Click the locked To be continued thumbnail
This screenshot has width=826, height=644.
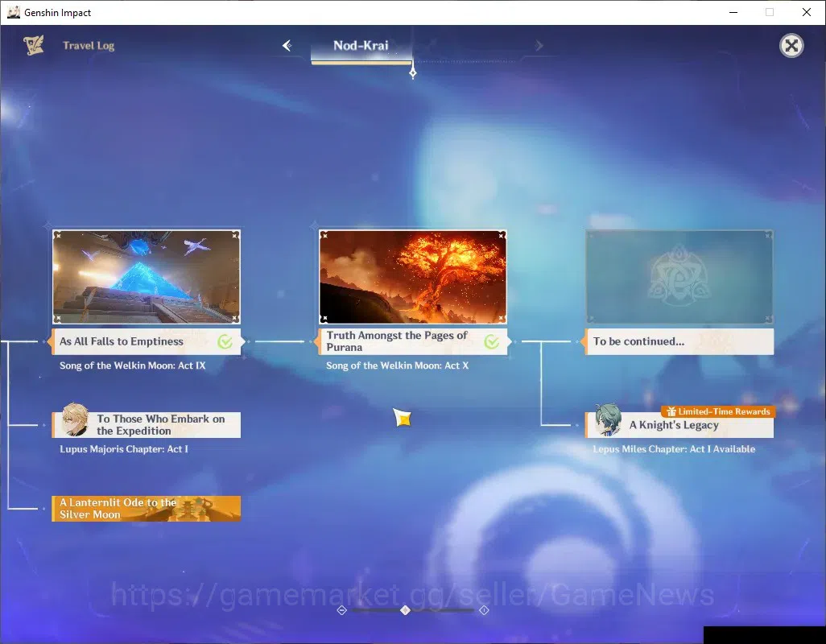point(679,276)
